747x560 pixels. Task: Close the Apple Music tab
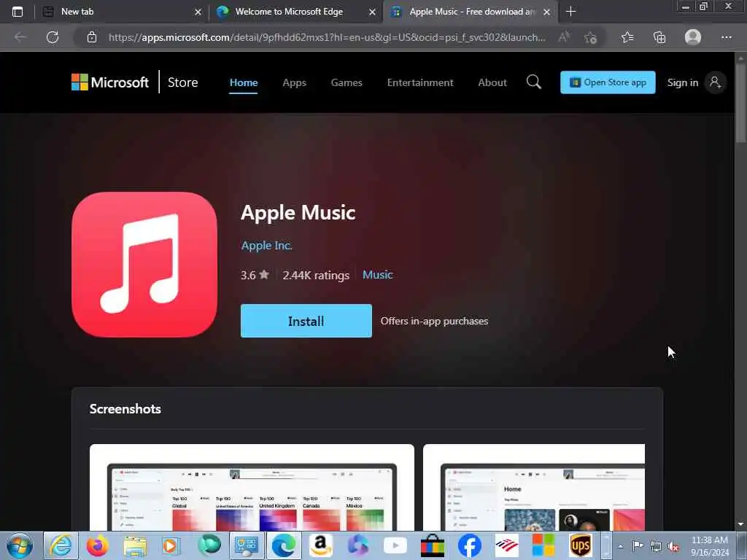(x=546, y=12)
